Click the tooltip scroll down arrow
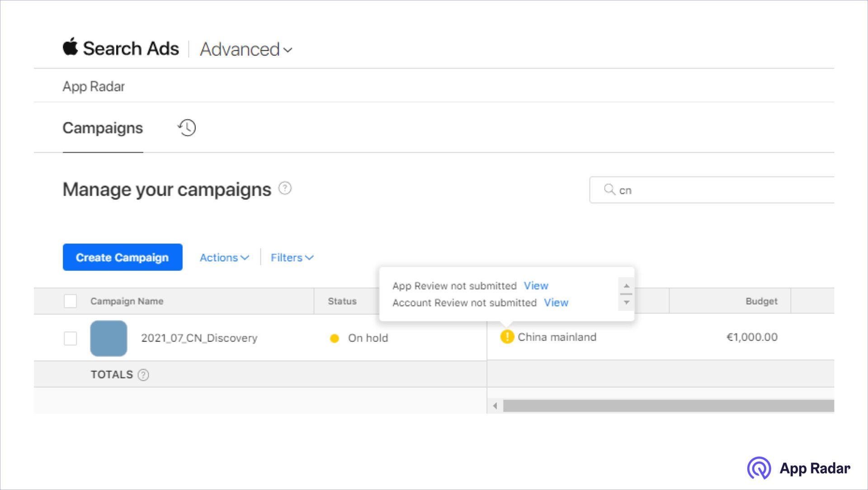Image resolution: width=868 pixels, height=490 pixels. pos(627,302)
